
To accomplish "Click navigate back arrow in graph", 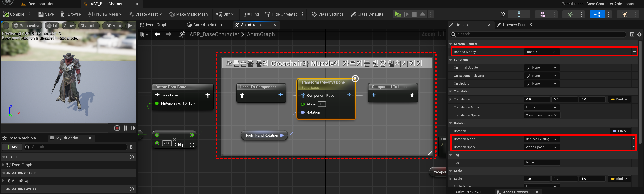I will point(157,34).
